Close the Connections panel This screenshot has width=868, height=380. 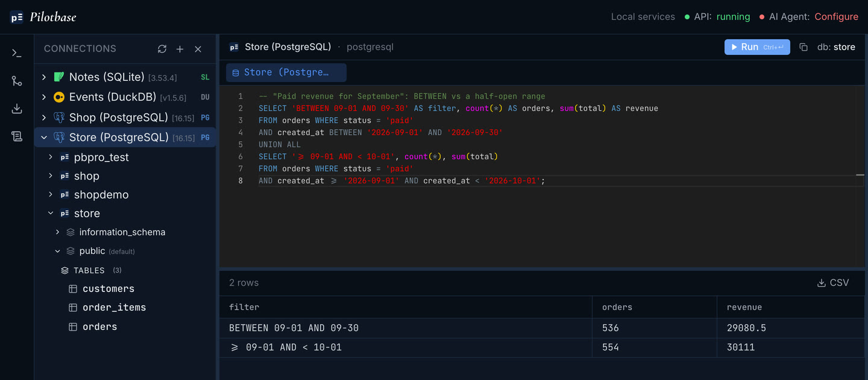198,49
